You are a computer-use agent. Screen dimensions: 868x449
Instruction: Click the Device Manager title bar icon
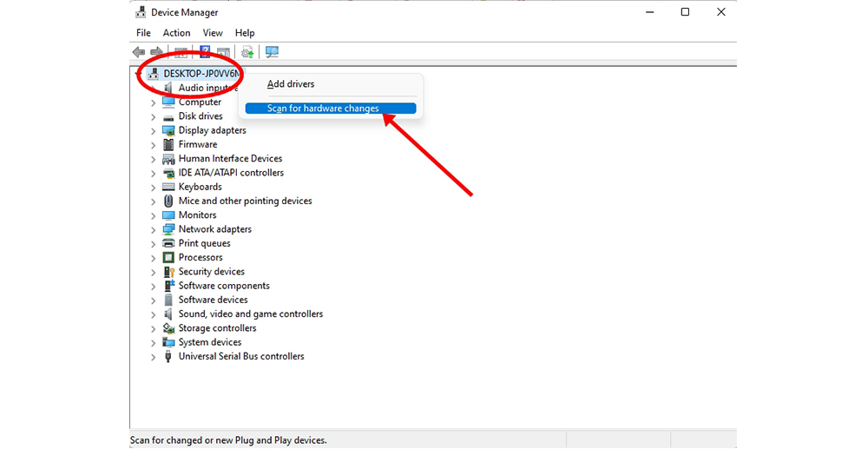point(141,12)
